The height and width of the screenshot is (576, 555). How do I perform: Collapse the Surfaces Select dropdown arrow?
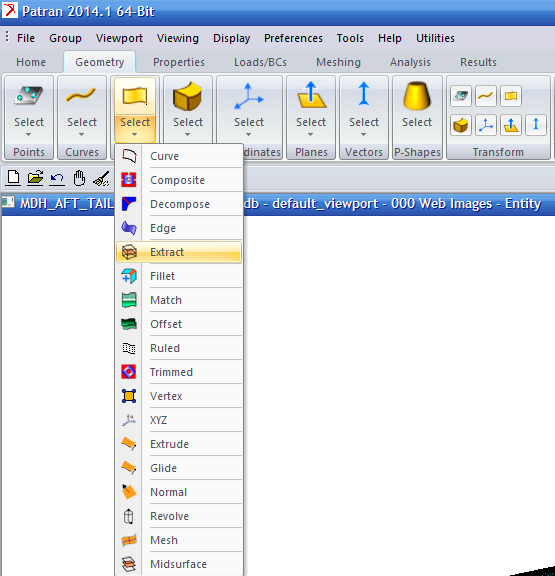[135, 135]
